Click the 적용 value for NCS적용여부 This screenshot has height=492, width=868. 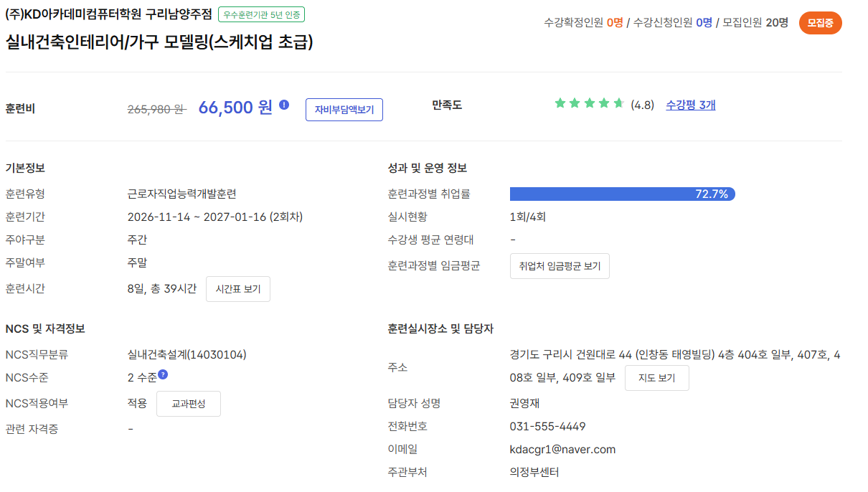(x=137, y=403)
